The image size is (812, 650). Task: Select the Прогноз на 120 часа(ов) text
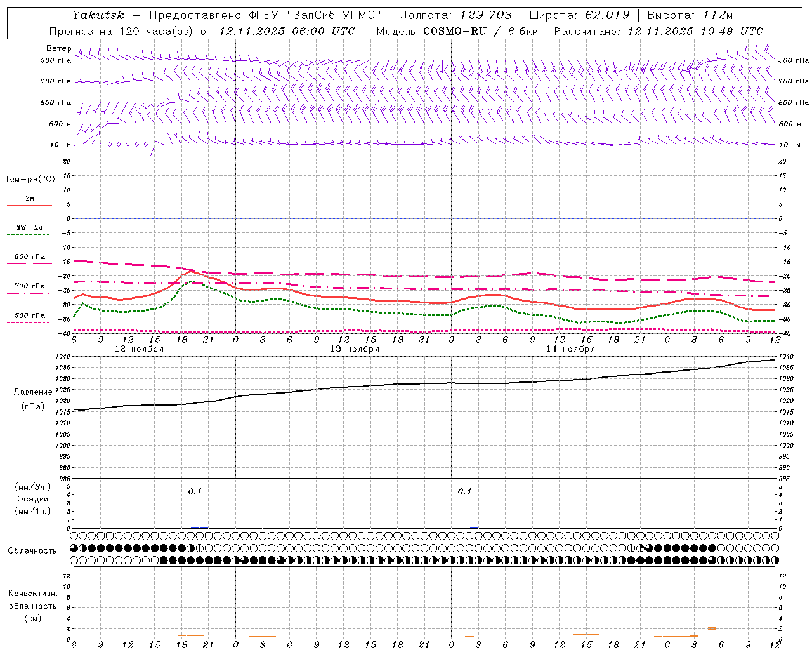122,31
